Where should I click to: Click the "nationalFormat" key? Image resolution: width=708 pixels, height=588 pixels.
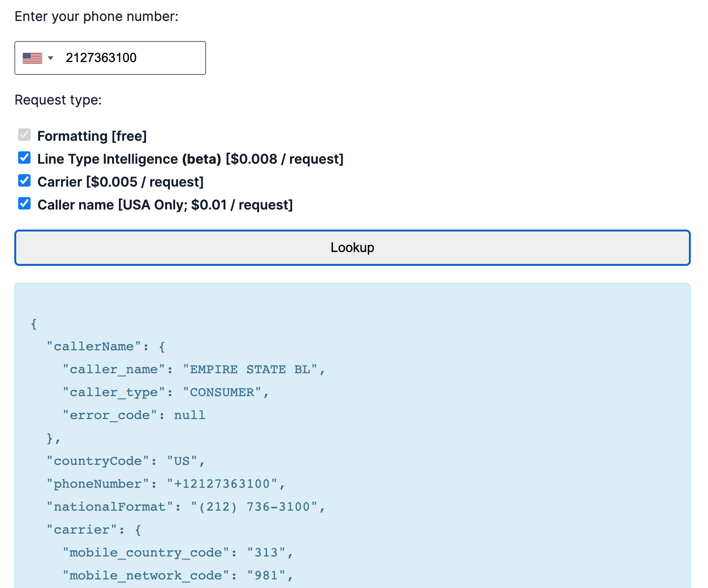pyautogui.click(x=110, y=507)
